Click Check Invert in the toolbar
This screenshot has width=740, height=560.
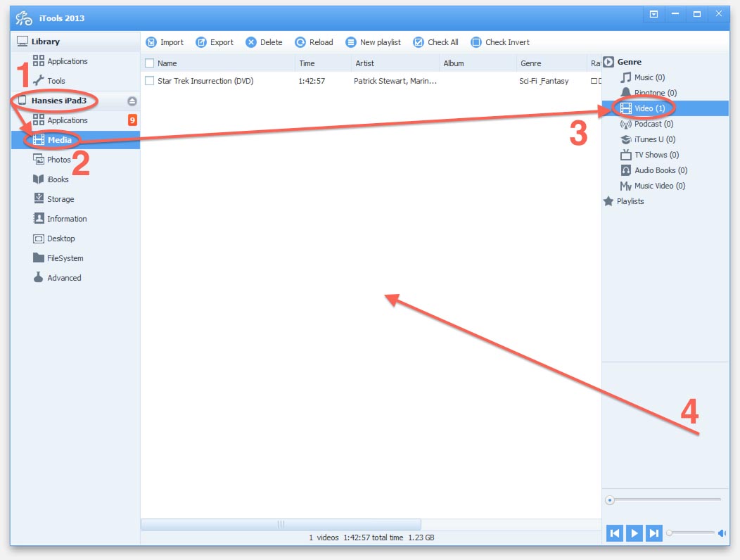click(x=500, y=42)
